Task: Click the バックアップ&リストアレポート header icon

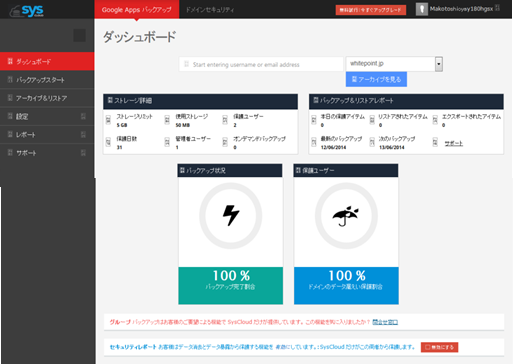Action: (316, 100)
